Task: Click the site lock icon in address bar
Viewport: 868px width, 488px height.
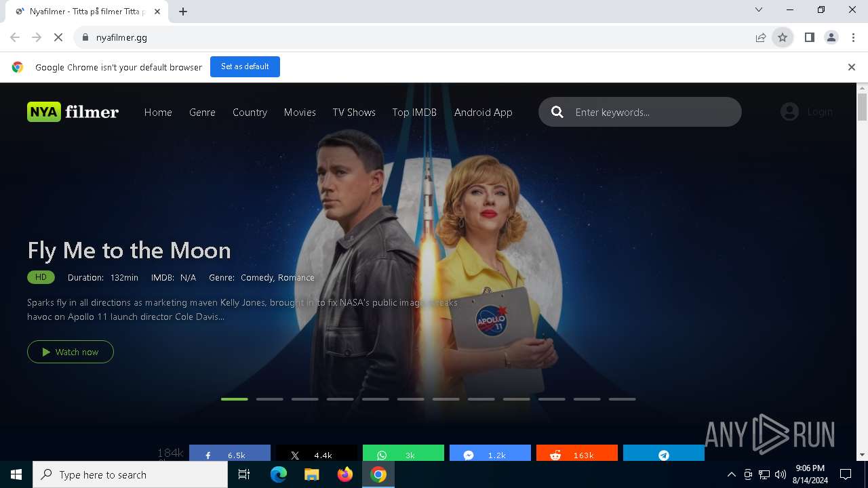Action: [85, 37]
